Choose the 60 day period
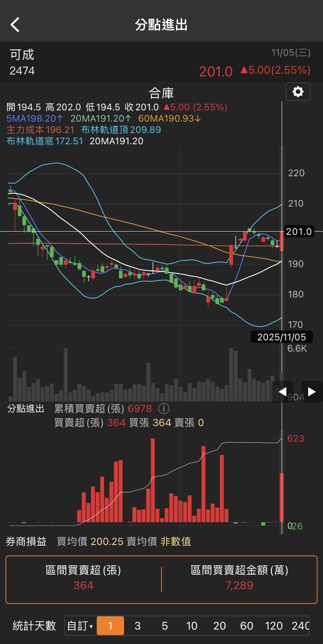 [x=247, y=626]
